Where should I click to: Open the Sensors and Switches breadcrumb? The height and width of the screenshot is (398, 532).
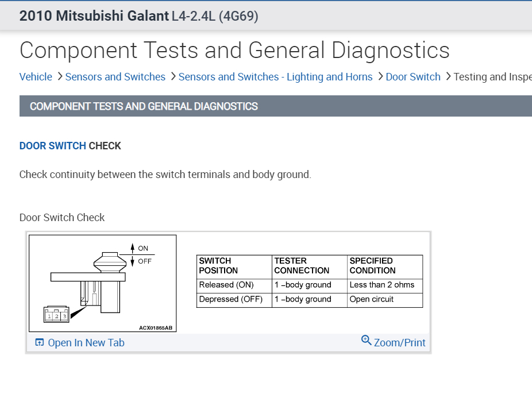click(x=115, y=77)
